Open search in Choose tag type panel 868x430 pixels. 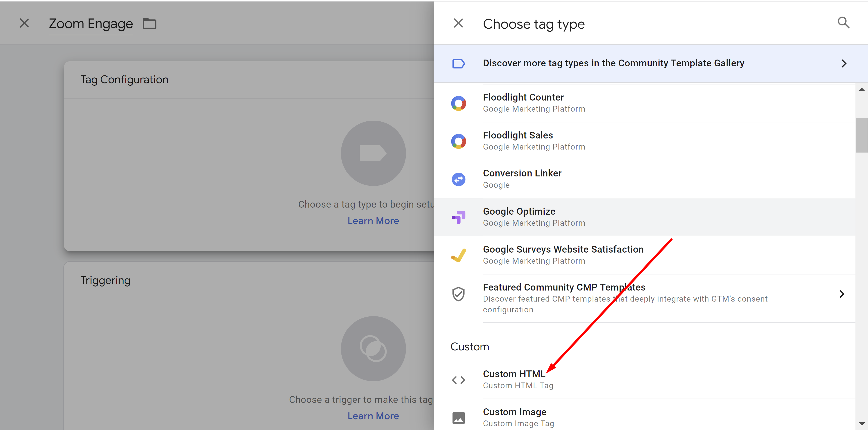tap(843, 23)
